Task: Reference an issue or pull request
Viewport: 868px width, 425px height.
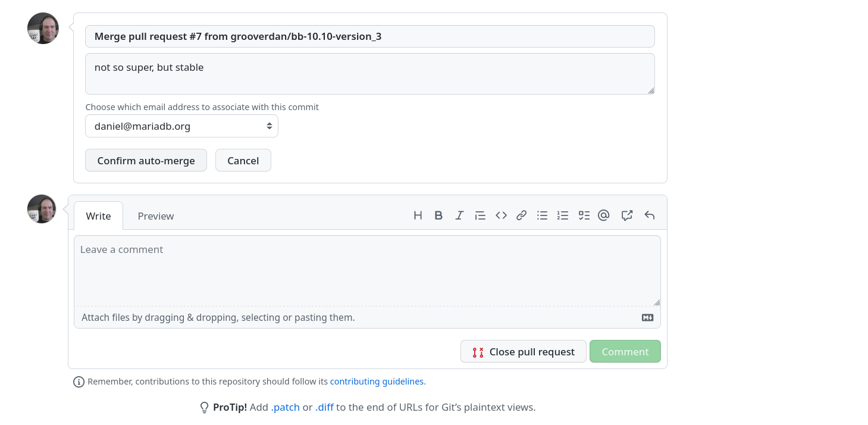Action: pyautogui.click(x=626, y=215)
